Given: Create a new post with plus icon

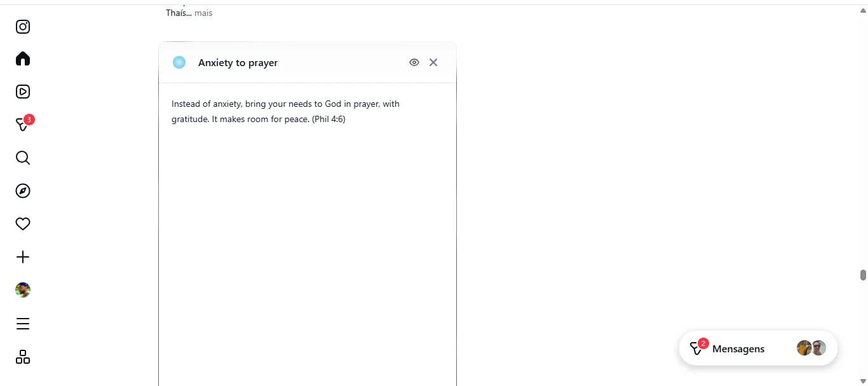Looking at the screenshot, I should 23,257.
